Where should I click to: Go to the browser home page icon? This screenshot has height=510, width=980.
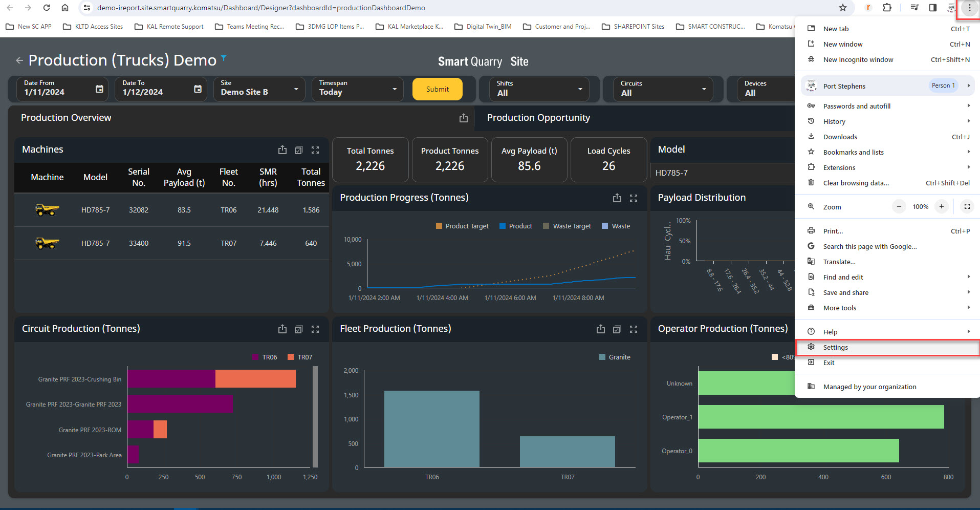coord(65,8)
